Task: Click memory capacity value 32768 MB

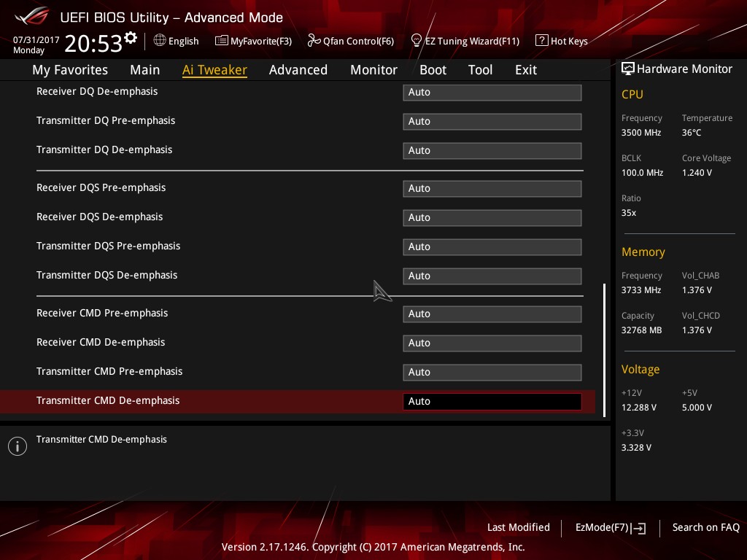Action: coord(642,330)
